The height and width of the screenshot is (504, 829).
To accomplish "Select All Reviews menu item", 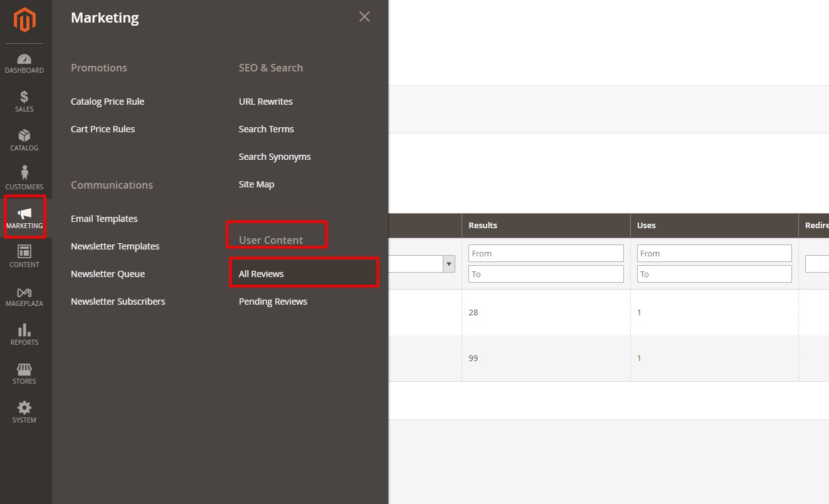I will click(261, 274).
